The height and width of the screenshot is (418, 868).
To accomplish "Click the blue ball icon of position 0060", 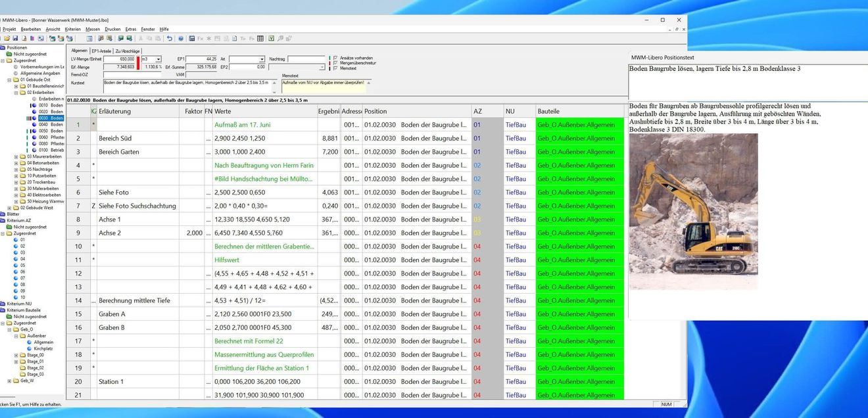I will (x=36, y=137).
